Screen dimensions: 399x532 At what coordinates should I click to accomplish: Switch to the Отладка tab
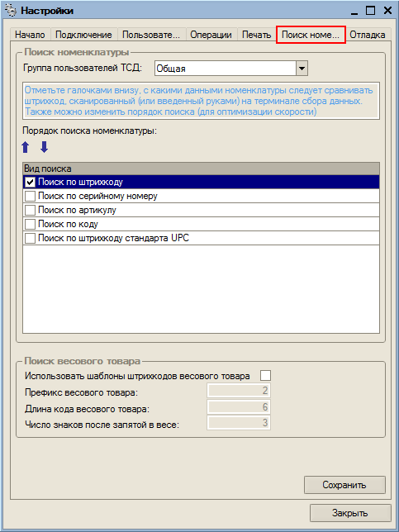tap(367, 35)
